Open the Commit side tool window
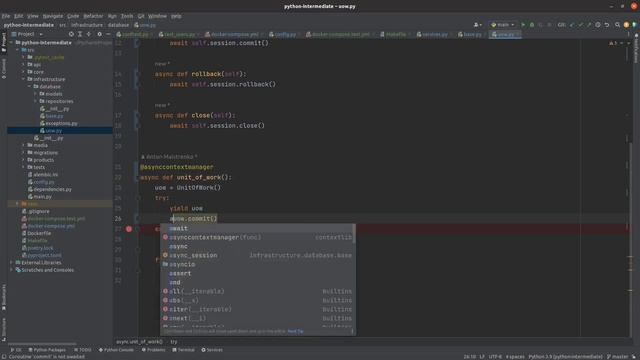This screenshot has width=640, height=360. coord(4,69)
